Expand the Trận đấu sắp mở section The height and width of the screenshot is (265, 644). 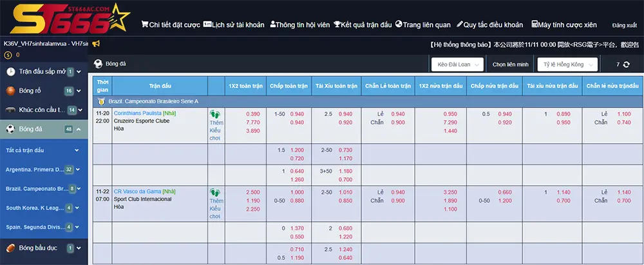79,72
